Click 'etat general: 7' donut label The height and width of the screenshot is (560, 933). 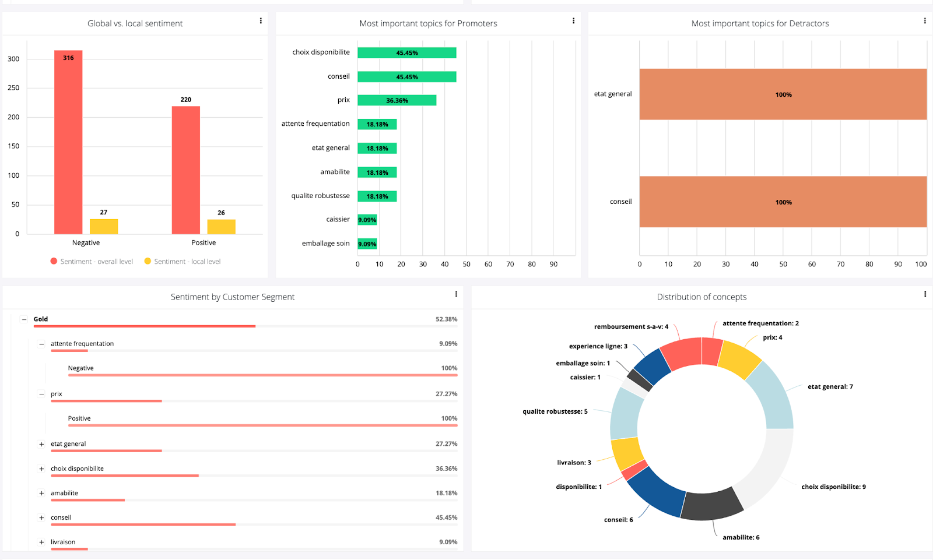830,387
